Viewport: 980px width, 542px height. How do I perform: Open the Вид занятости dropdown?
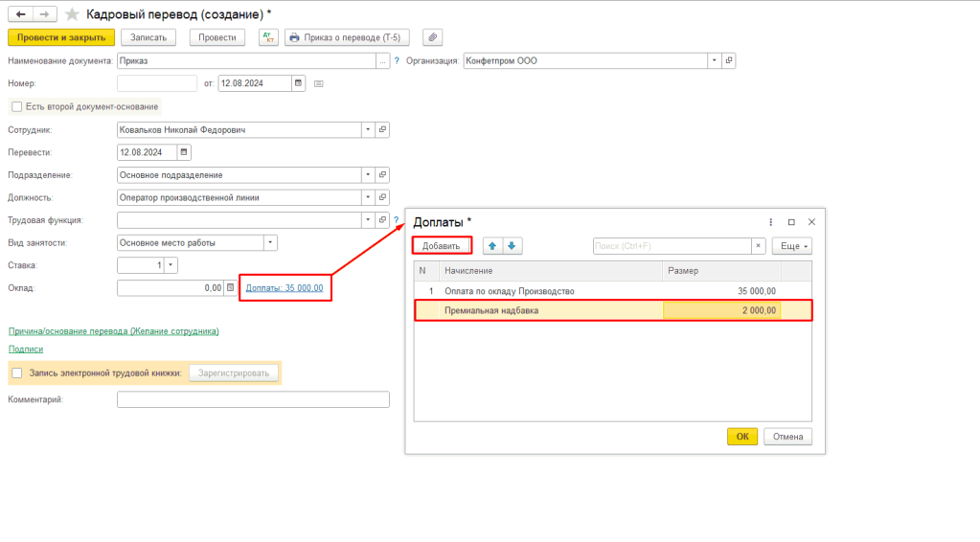(x=269, y=242)
